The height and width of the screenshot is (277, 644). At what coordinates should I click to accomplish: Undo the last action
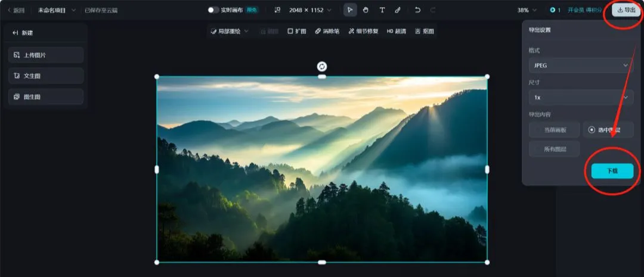point(417,10)
